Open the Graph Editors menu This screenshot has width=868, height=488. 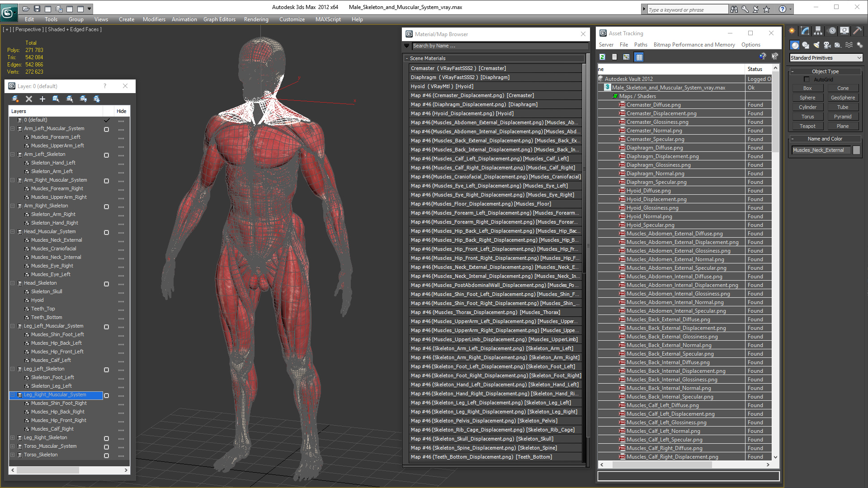coord(220,19)
